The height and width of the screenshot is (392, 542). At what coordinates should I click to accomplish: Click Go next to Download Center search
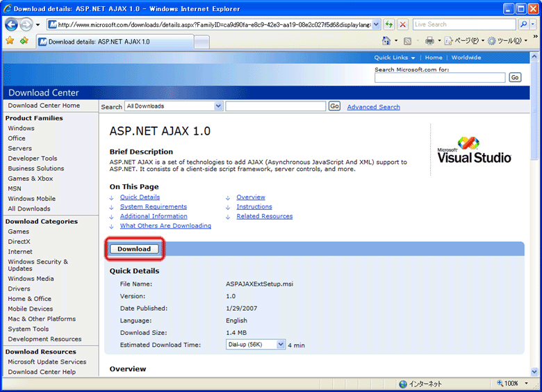pos(334,106)
